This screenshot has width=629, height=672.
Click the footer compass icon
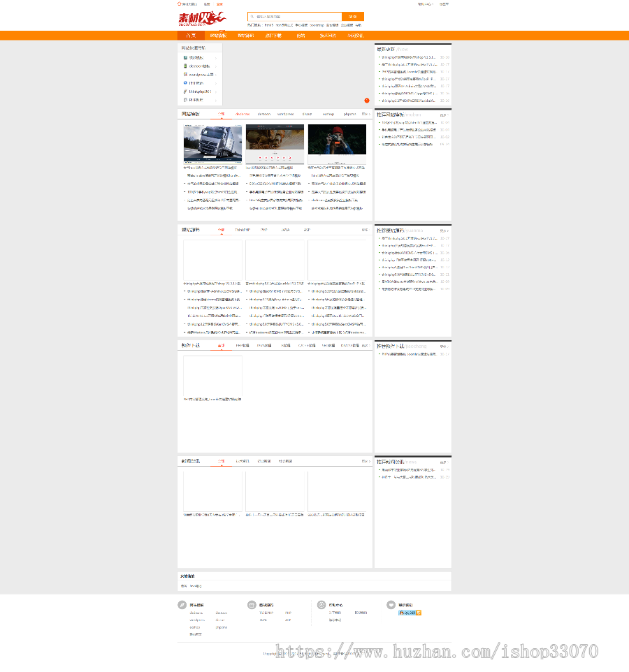182,605
